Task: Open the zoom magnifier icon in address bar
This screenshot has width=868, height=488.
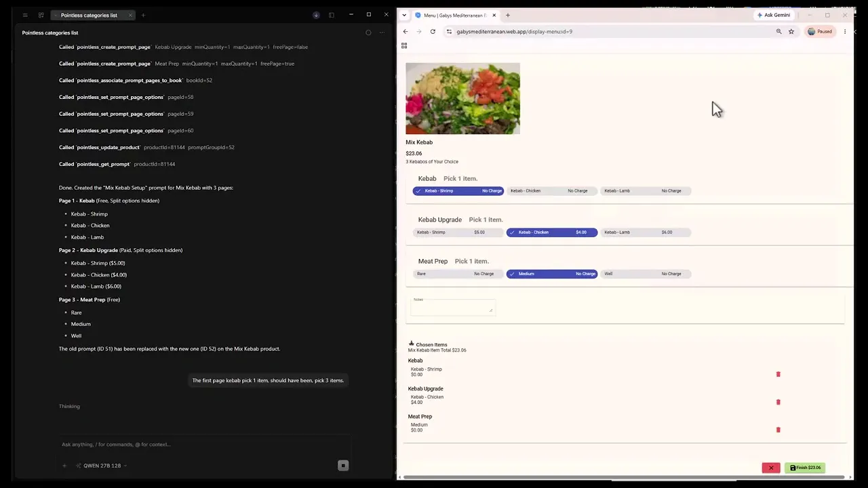Action: [778, 31]
